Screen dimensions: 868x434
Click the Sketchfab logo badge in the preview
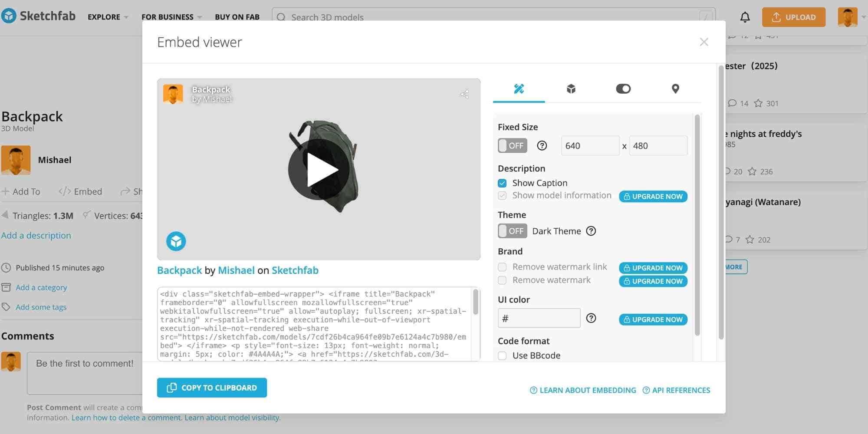pos(176,241)
